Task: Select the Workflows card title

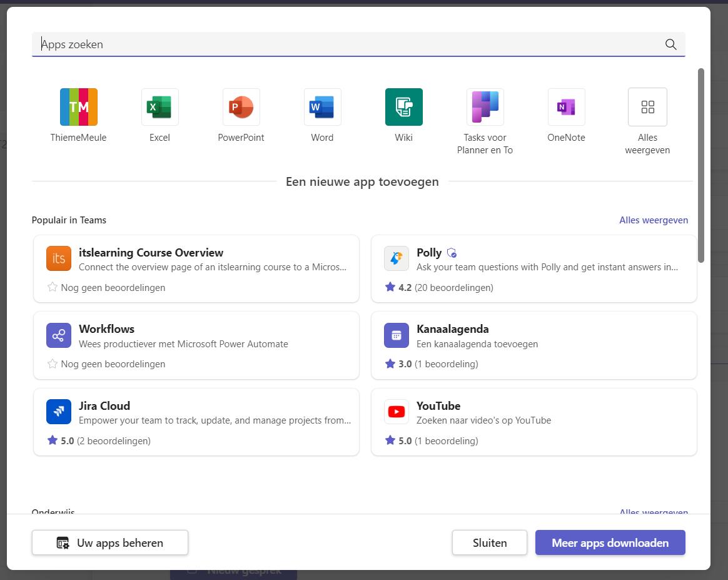Action: click(x=106, y=328)
